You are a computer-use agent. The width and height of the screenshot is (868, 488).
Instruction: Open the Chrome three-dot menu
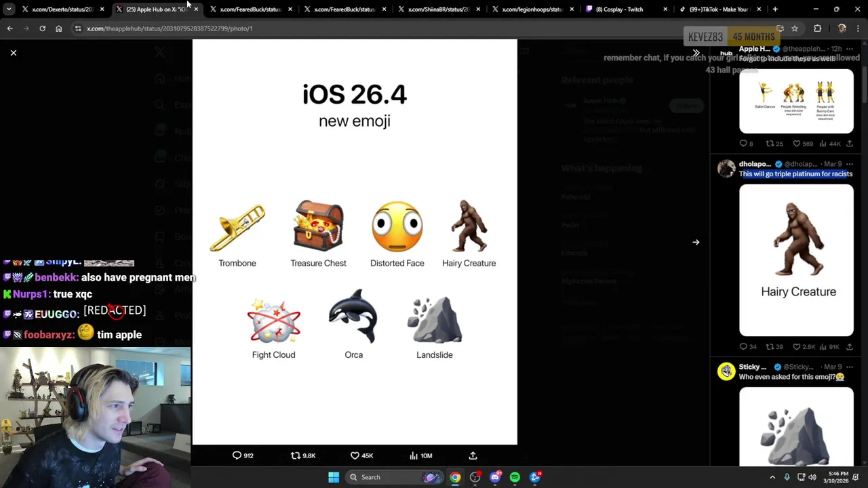pyautogui.click(x=858, y=28)
